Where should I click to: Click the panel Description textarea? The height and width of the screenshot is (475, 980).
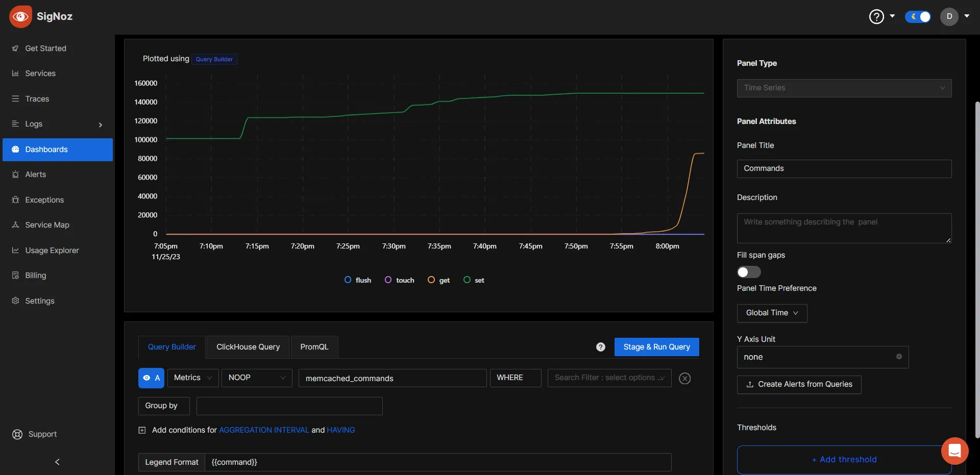click(844, 228)
